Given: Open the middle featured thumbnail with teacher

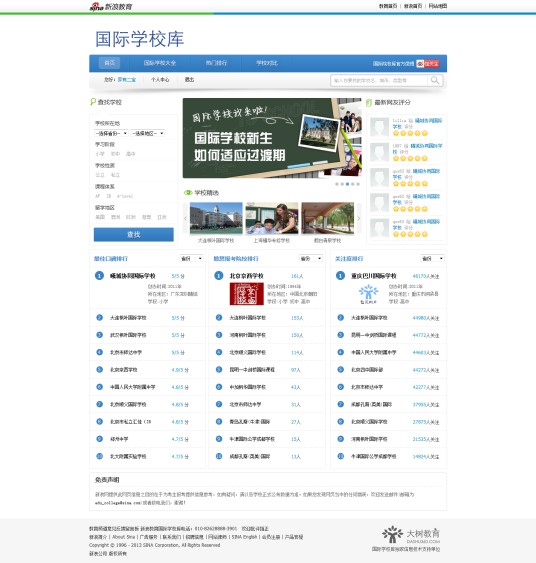Looking at the screenshot, I should [272, 218].
